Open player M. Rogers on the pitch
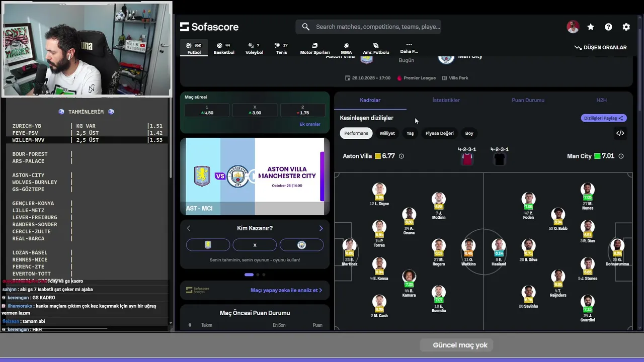 439,251
